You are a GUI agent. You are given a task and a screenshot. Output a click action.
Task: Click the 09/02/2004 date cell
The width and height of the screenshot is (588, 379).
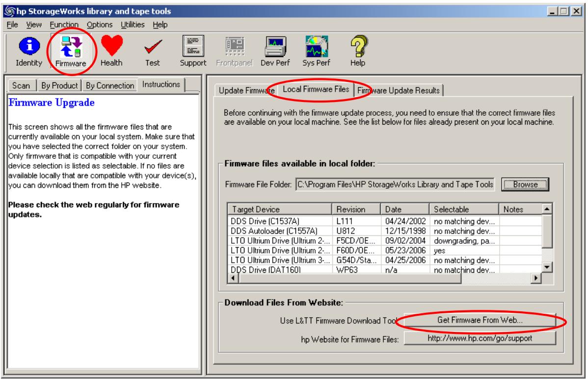(x=405, y=240)
